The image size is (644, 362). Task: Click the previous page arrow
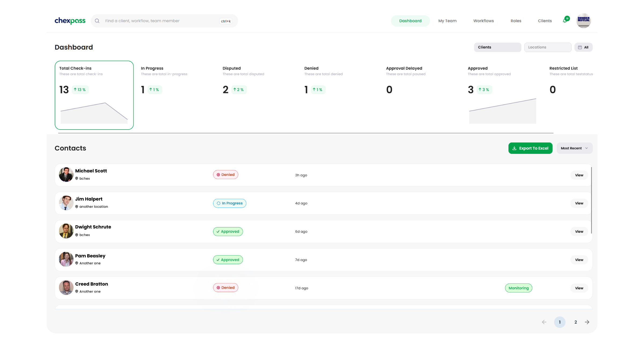(544, 322)
